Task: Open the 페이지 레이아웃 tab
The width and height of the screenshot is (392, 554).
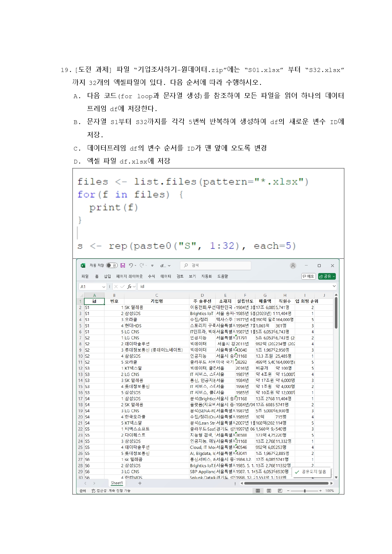Action: tap(129, 276)
